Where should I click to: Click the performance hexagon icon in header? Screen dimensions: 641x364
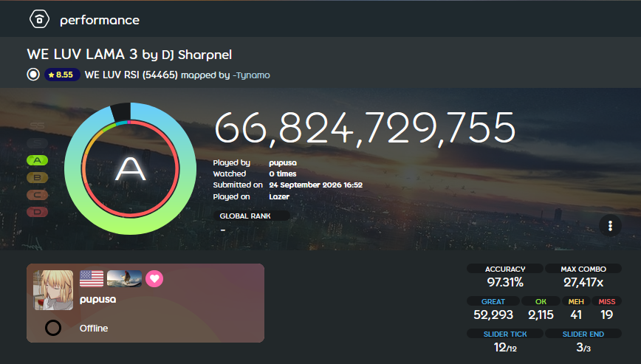pos(39,19)
